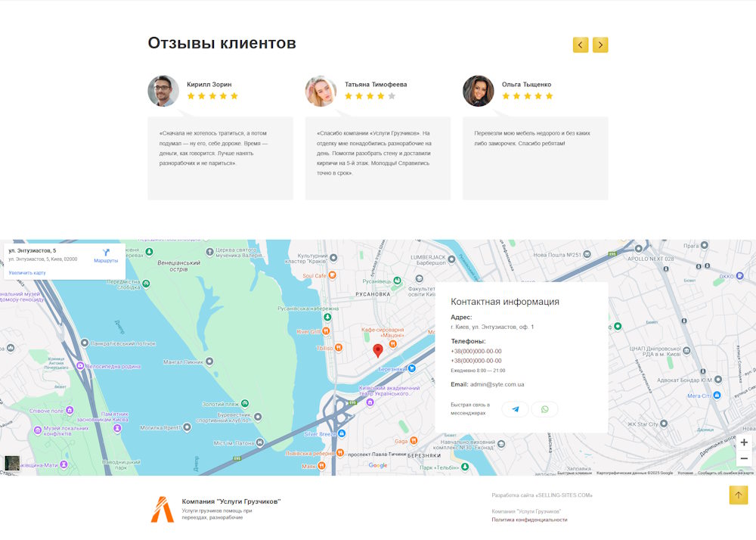The image size is (756, 540).
Task: Select the address text г. Киев, ул. Энтузиастов
Action: [x=492, y=327]
